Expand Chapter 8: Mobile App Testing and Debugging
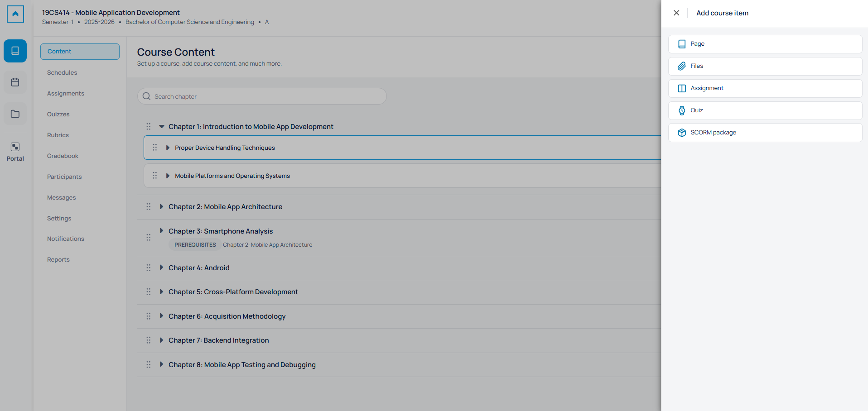The image size is (868, 411). point(161,364)
